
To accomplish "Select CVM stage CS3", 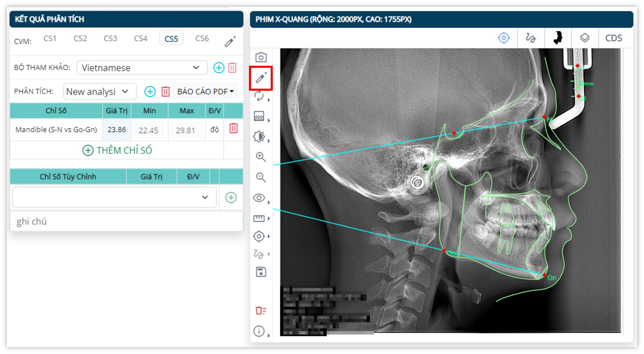I will click(111, 38).
